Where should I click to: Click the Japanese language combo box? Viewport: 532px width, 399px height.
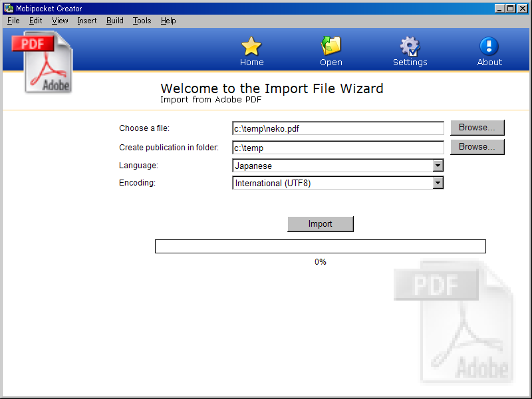[338, 166]
